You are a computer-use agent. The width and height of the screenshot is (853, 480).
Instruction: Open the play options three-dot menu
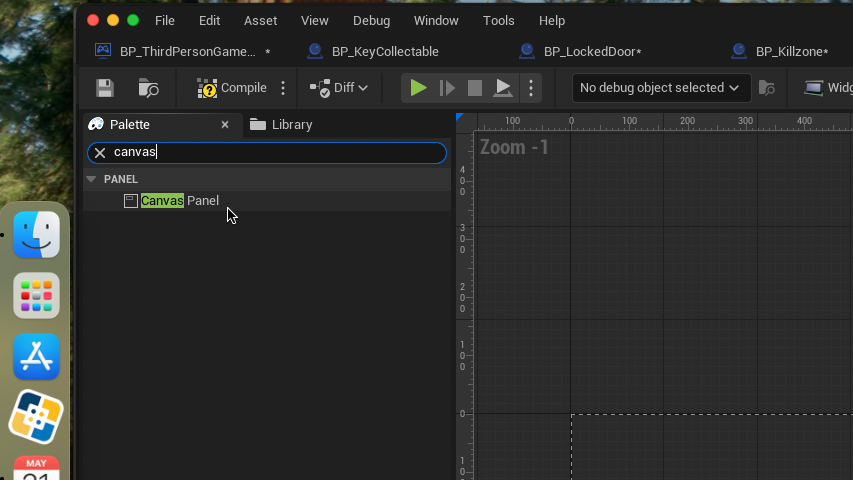point(531,88)
